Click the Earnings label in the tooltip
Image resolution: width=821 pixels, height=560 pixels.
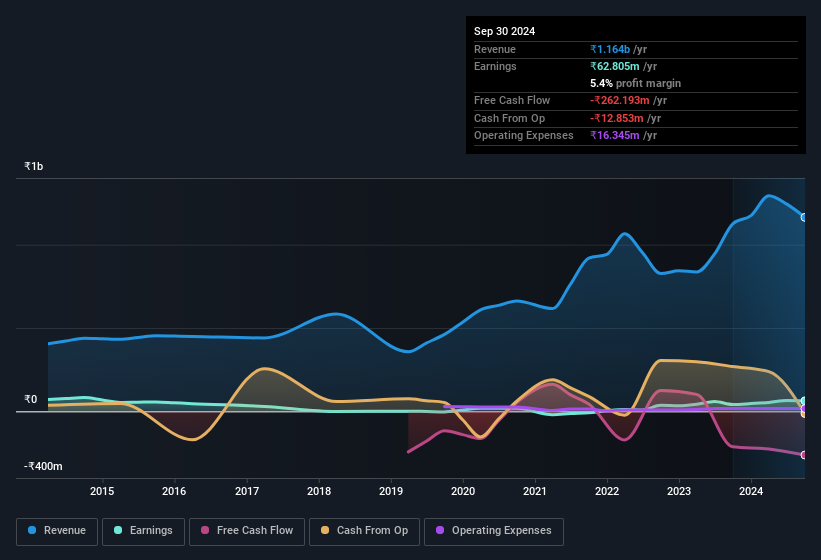(x=495, y=66)
